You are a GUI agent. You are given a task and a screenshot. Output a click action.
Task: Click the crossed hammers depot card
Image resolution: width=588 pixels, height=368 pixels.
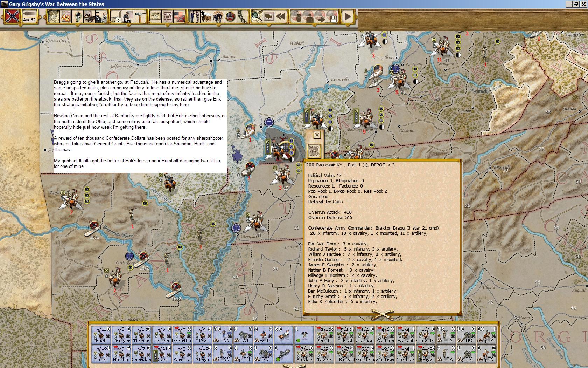coord(304,335)
